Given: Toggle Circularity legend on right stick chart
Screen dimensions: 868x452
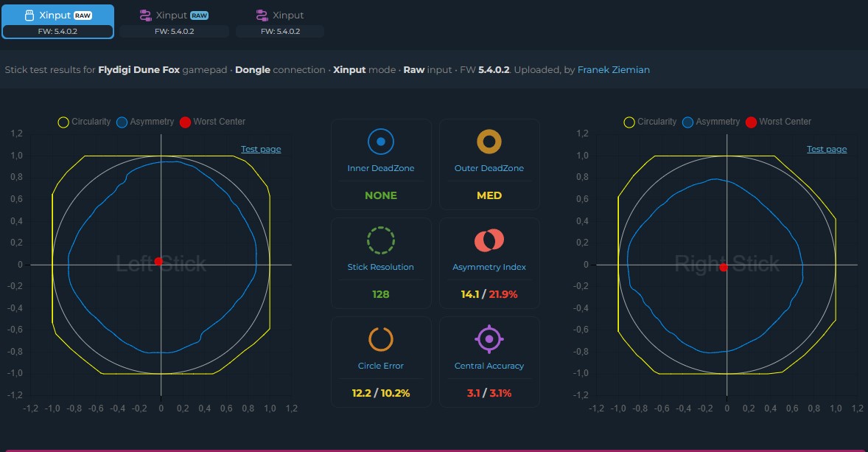Looking at the screenshot, I should (651, 122).
